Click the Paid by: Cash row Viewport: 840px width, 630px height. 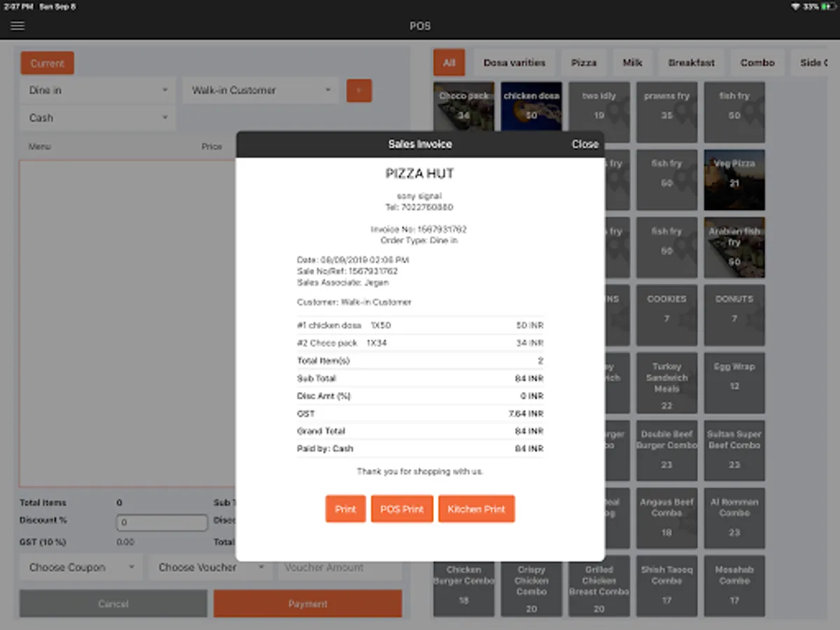click(420, 449)
